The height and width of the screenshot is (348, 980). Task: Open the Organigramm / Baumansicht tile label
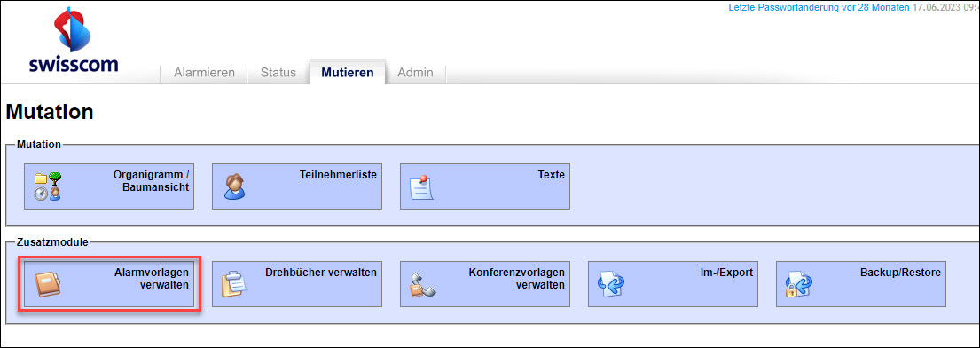[x=152, y=181]
